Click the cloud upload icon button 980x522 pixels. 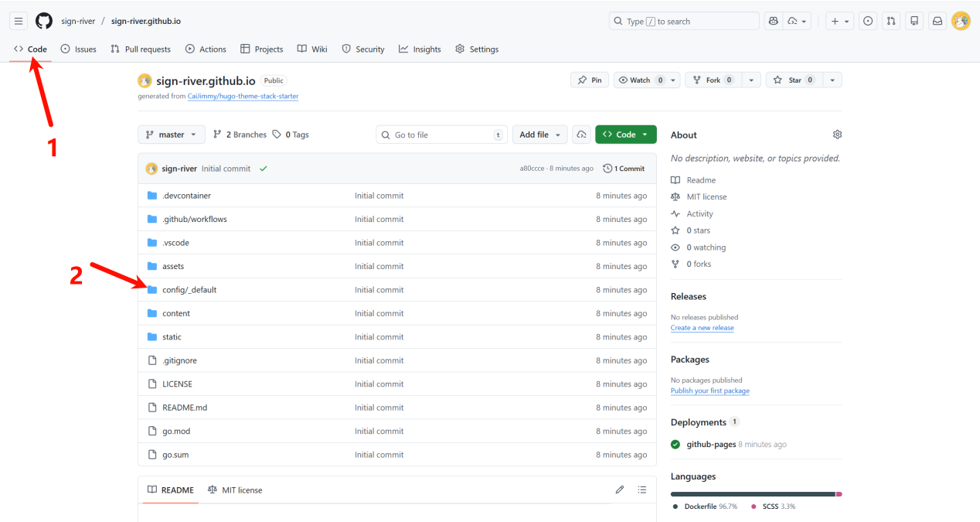pyautogui.click(x=581, y=135)
